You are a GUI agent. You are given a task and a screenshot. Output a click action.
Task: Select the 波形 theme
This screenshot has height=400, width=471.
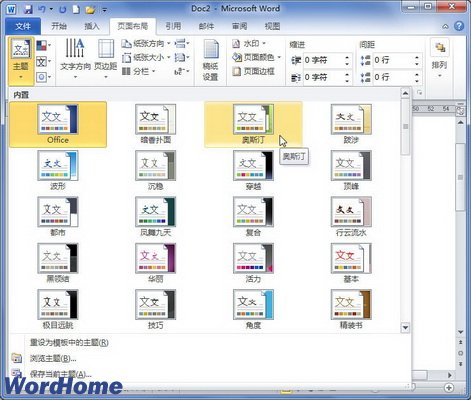[58, 171]
